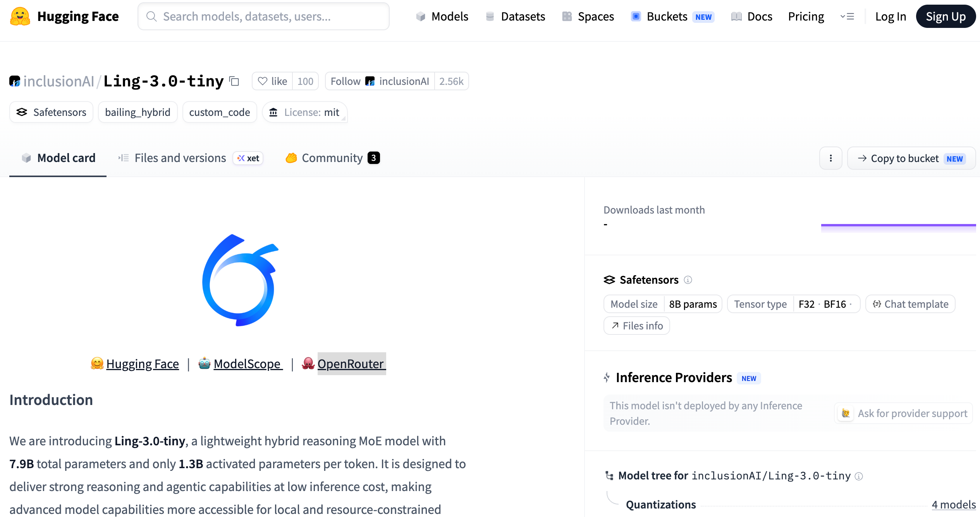The image size is (980, 517).
Task: Focus the search models input field
Action: 263,16
